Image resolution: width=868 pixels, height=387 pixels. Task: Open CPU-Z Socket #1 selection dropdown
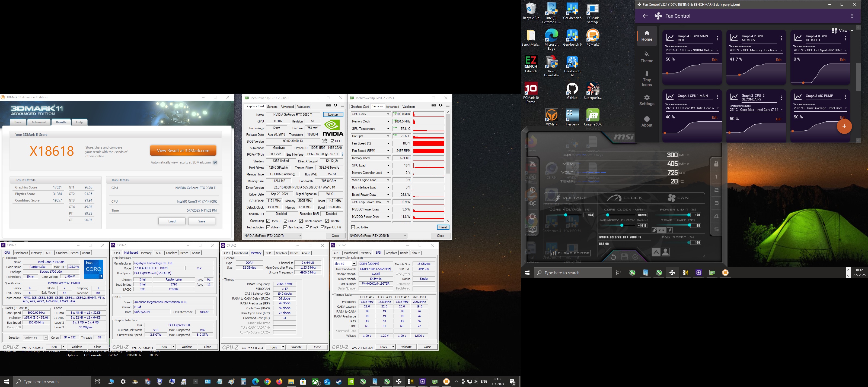pyautogui.click(x=35, y=337)
